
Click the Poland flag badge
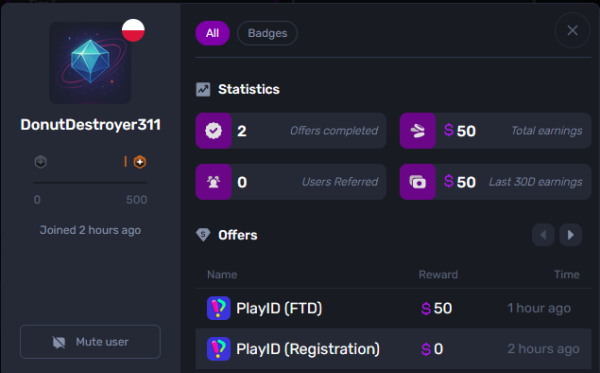(133, 30)
